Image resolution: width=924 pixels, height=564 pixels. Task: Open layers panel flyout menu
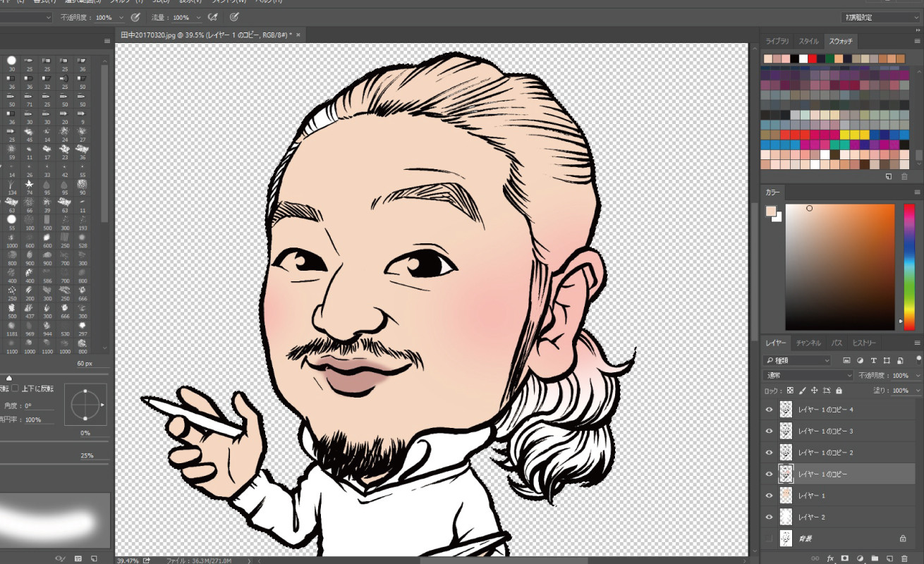(x=917, y=343)
